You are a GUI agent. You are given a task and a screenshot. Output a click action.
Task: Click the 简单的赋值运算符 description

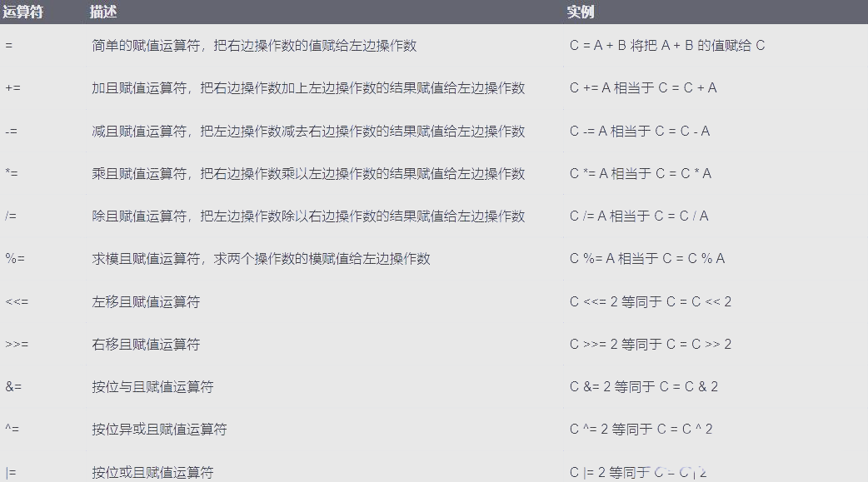[254, 46]
